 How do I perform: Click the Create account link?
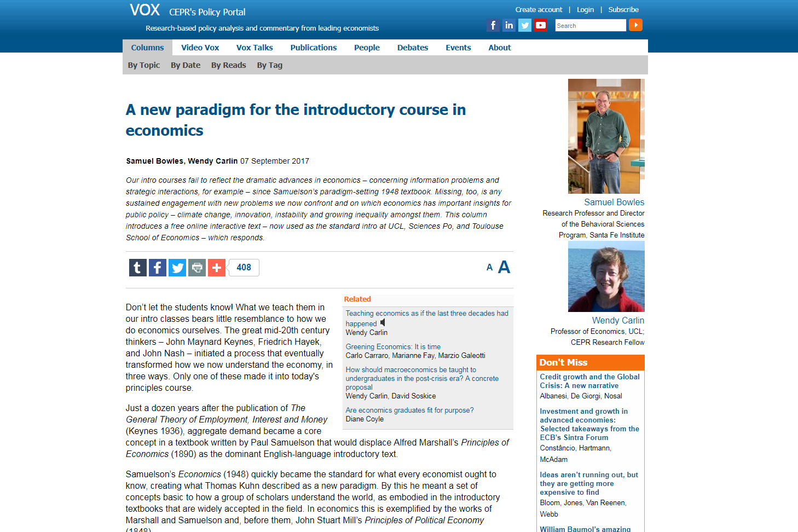[539, 10]
